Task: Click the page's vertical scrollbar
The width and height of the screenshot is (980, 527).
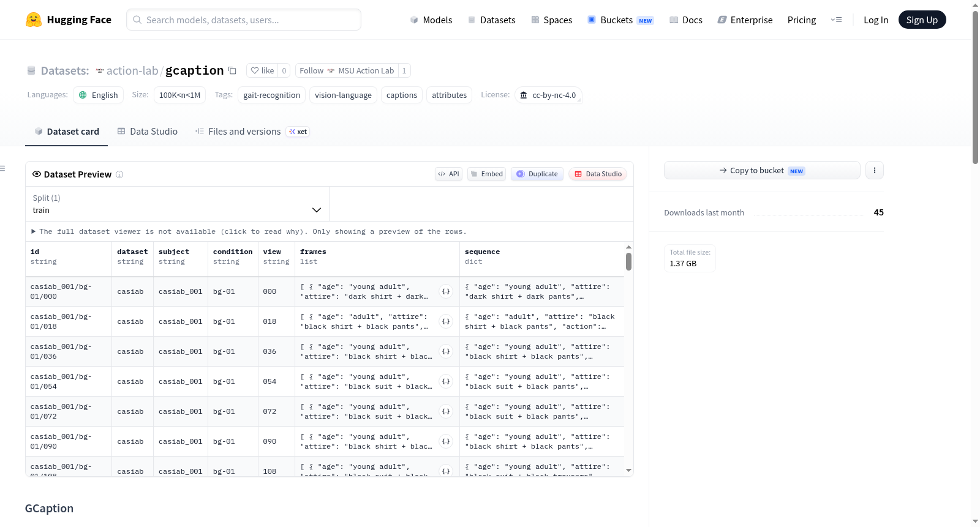Action: 976,88
